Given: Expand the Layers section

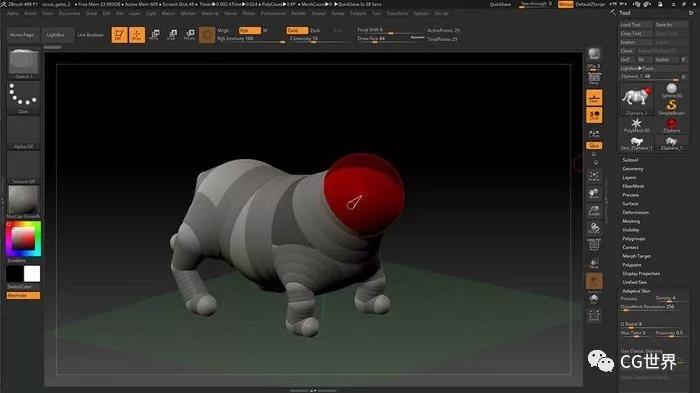Looking at the screenshot, I should 629,177.
